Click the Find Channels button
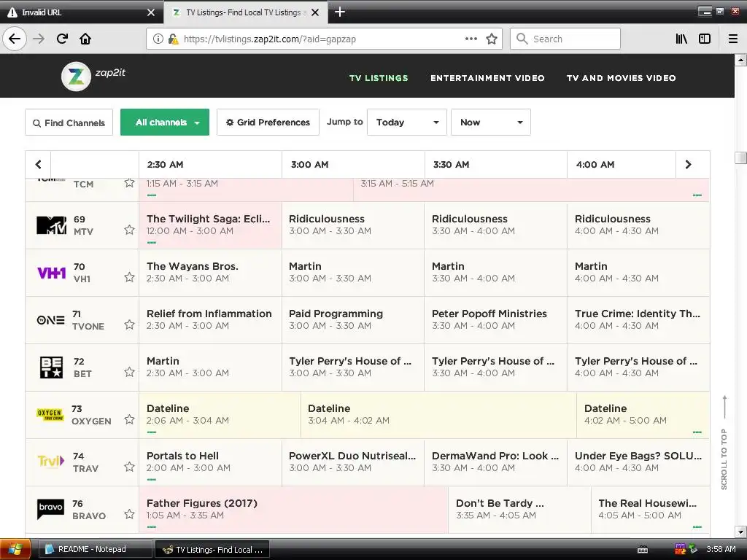This screenshot has width=747, height=560. (69, 122)
